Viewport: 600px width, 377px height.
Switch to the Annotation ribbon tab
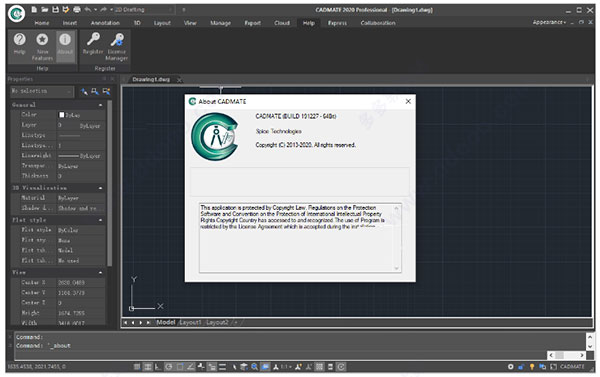[105, 23]
